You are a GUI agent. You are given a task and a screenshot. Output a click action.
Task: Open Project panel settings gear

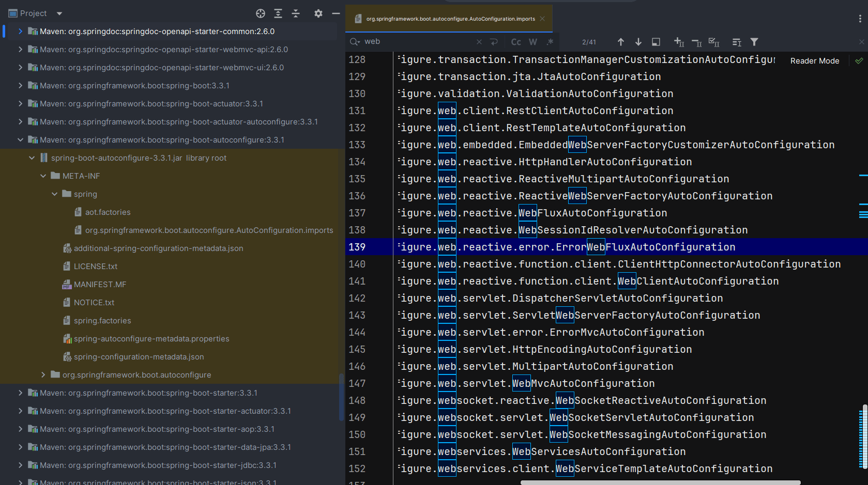click(x=318, y=13)
